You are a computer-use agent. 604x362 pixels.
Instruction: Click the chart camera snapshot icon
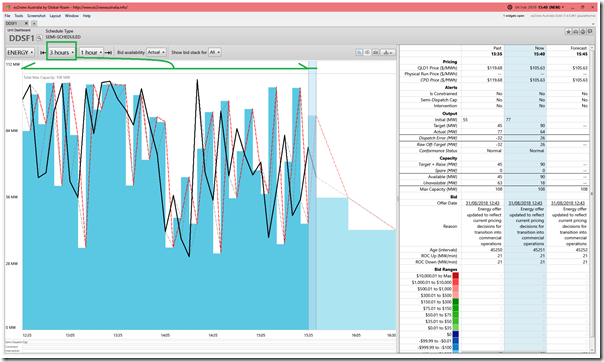[x=375, y=52]
